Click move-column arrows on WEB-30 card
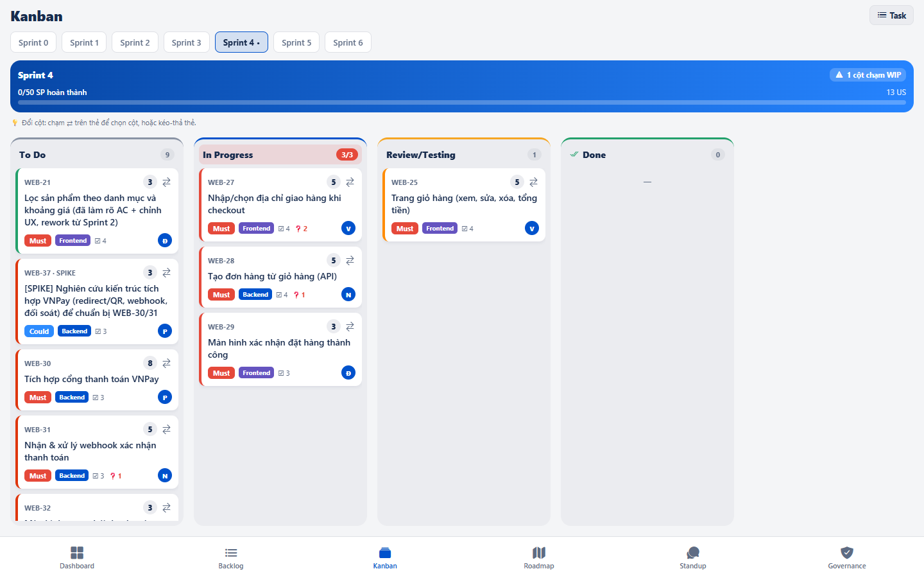Image resolution: width=924 pixels, height=578 pixels. point(166,363)
